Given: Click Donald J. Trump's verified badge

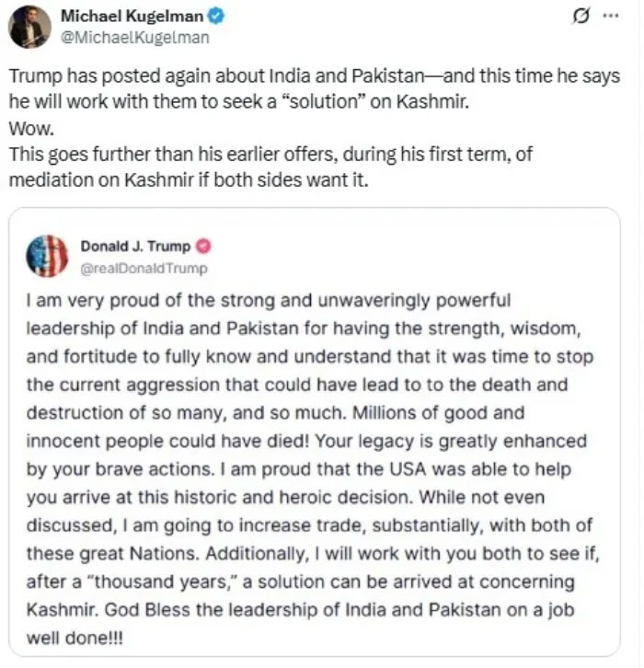Looking at the screenshot, I should pyautogui.click(x=203, y=247).
